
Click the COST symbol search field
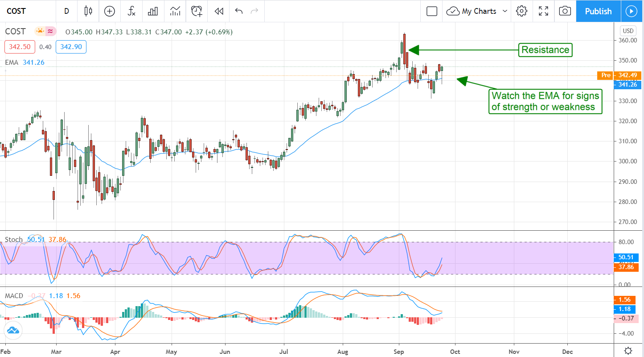[x=22, y=11]
